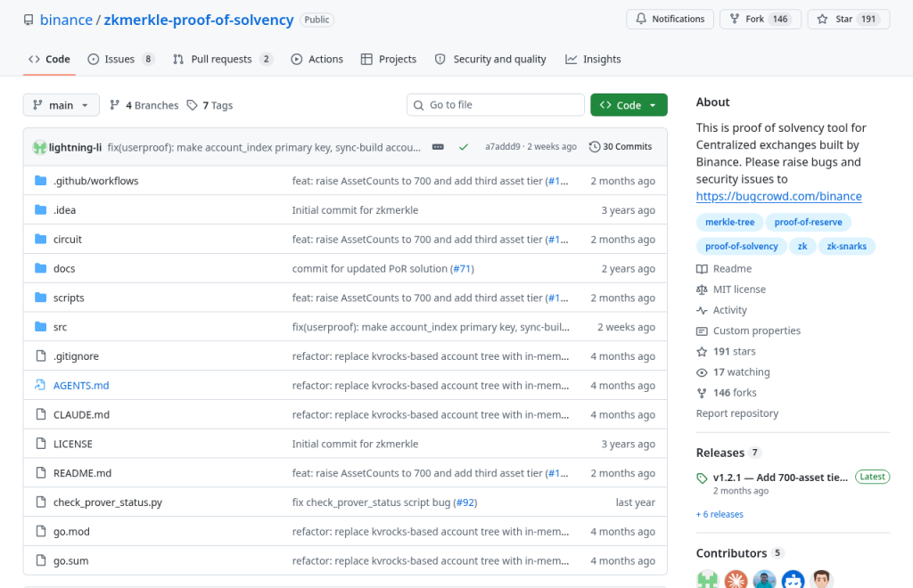
Task: Click lightning-li avatar in commit bar
Action: [x=39, y=147]
